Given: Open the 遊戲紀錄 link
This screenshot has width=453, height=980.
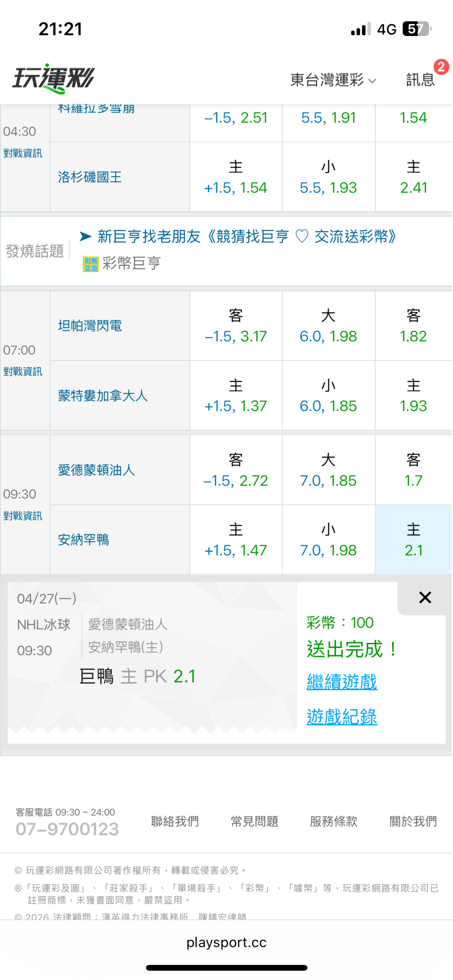Looking at the screenshot, I should [342, 717].
